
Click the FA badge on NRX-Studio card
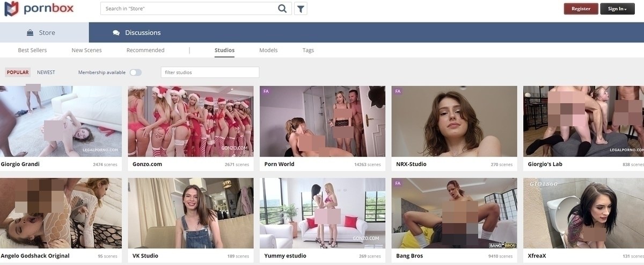point(398,91)
